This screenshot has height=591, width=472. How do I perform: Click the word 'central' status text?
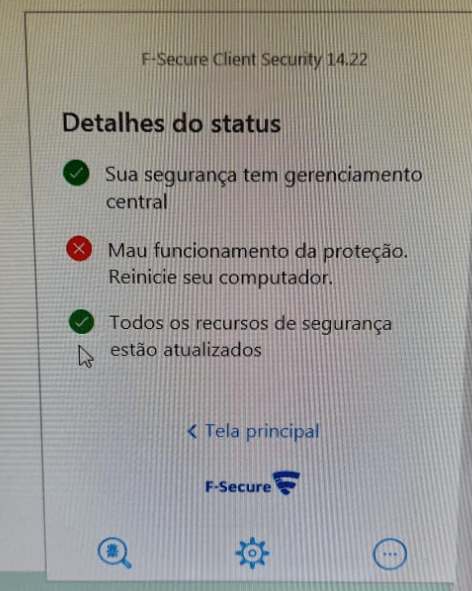[x=136, y=202]
